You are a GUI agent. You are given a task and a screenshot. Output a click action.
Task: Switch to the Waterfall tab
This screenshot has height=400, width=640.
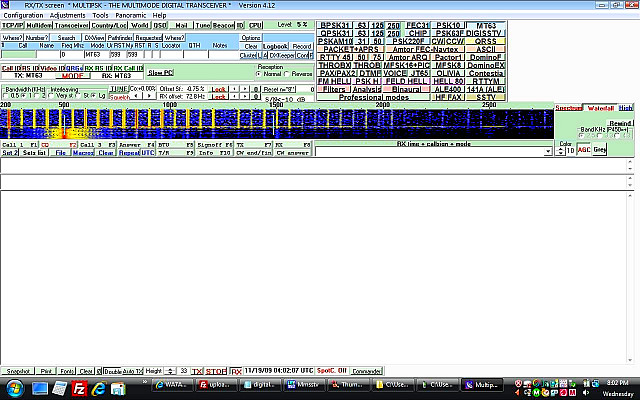pyautogui.click(x=600, y=108)
